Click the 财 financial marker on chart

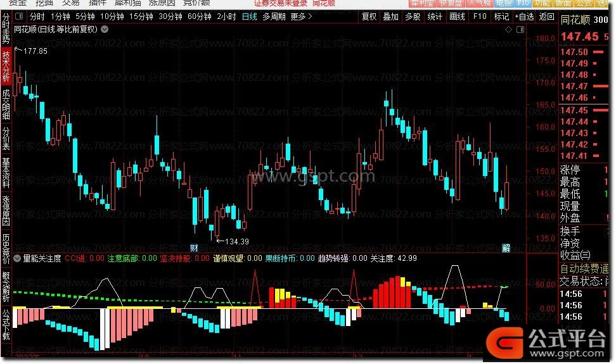194,248
